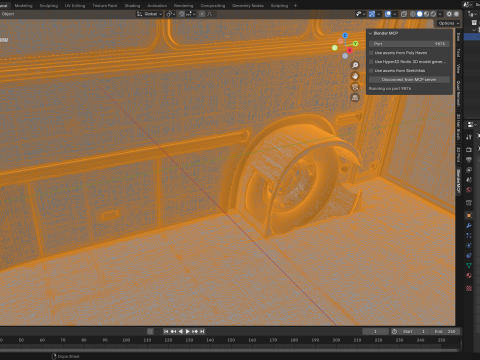Open the Output properties tab icon
The width and height of the screenshot is (480, 360).
point(469,159)
